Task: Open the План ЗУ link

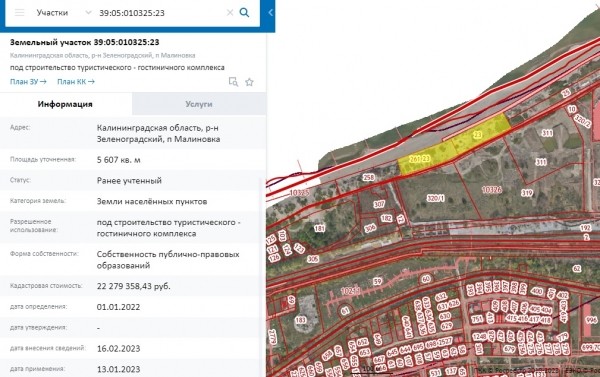Action: [28, 82]
